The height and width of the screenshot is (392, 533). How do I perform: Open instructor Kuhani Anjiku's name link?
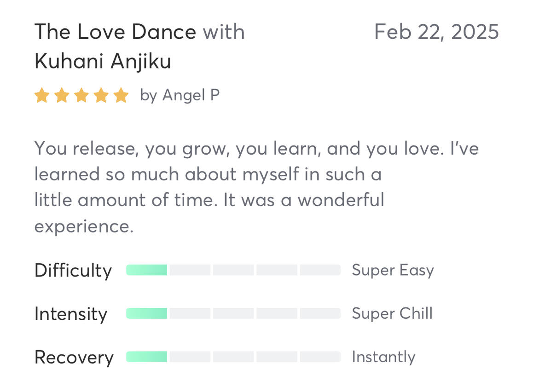[x=103, y=61]
